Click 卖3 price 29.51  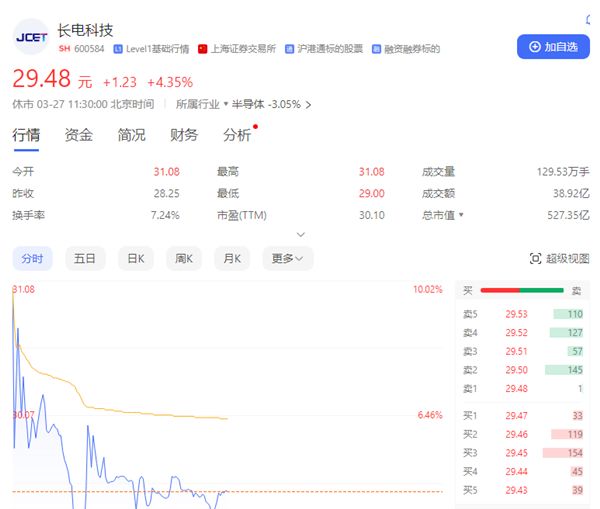(x=516, y=351)
